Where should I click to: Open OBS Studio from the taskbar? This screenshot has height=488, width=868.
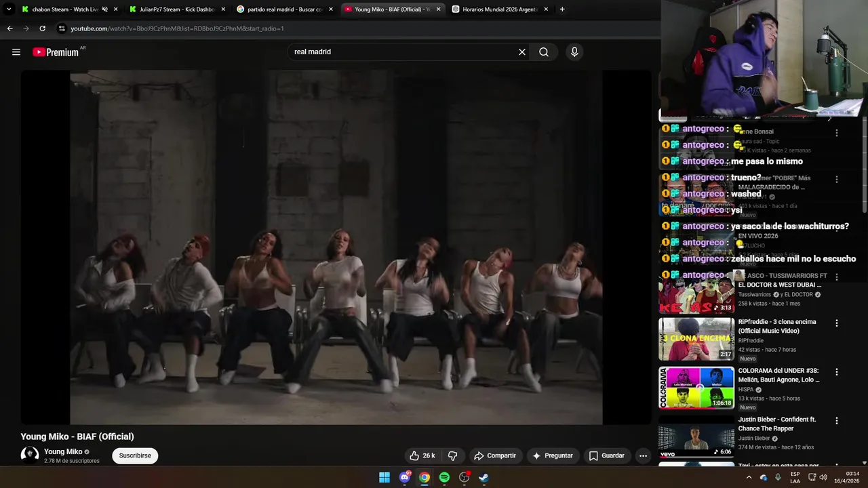pyautogui.click(x=465, y=477)
